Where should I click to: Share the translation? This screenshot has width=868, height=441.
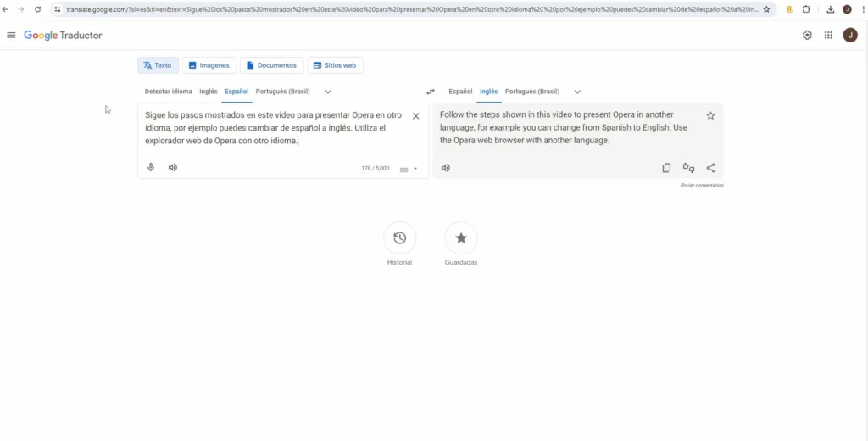pos(711,168)
